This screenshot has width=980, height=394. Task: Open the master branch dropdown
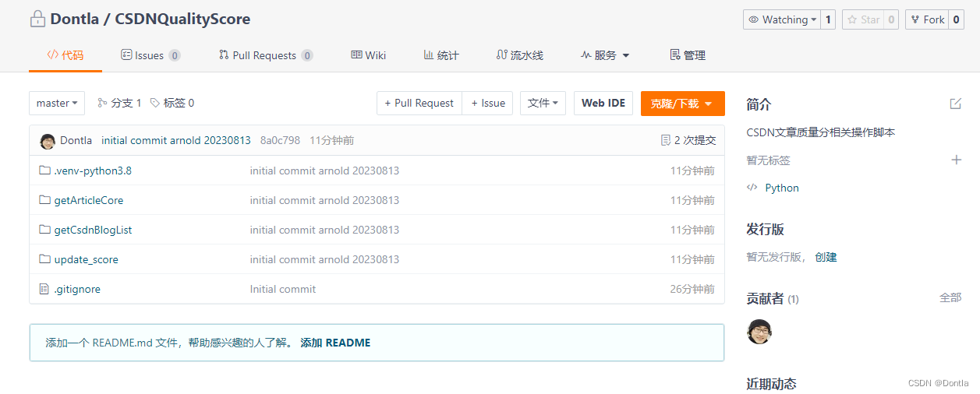pyautogui.click(x=57, y=103)
